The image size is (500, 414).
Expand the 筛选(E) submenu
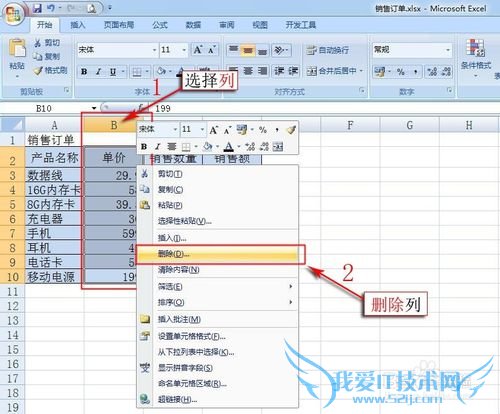click(218, 286)
